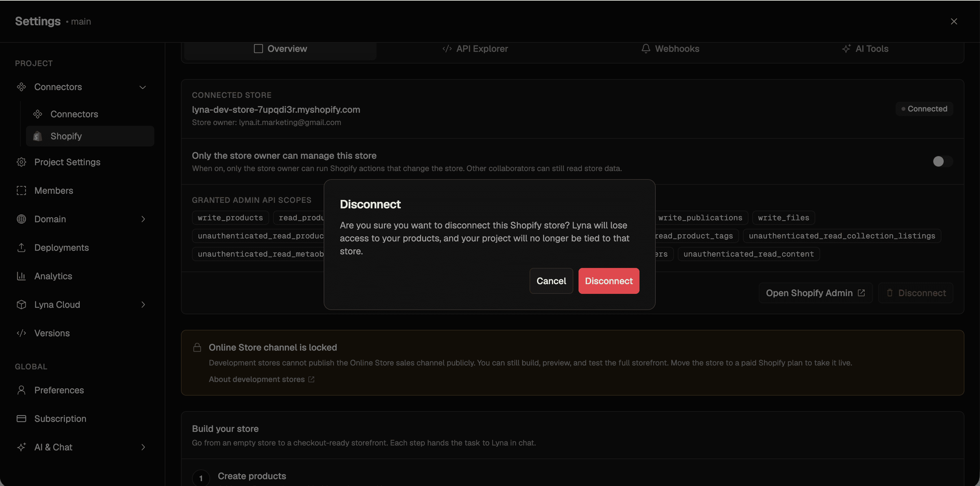Click the Build your store heading
This screenshot has width=980, height=486.
coord(225,429)
